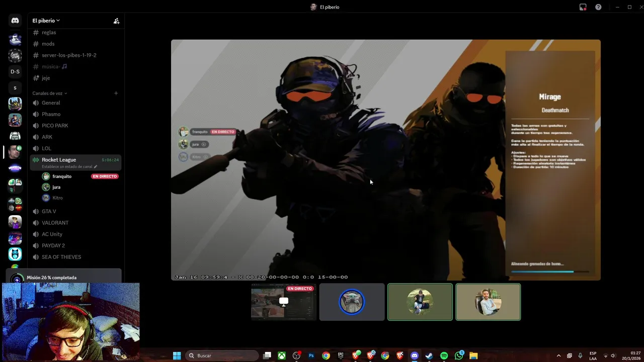Open Photoshop from the taskbar

click(x=311, y=355)
